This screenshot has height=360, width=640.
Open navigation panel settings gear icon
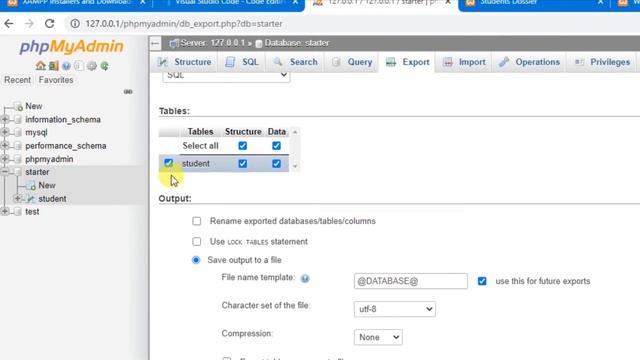[x=92, y=66]
